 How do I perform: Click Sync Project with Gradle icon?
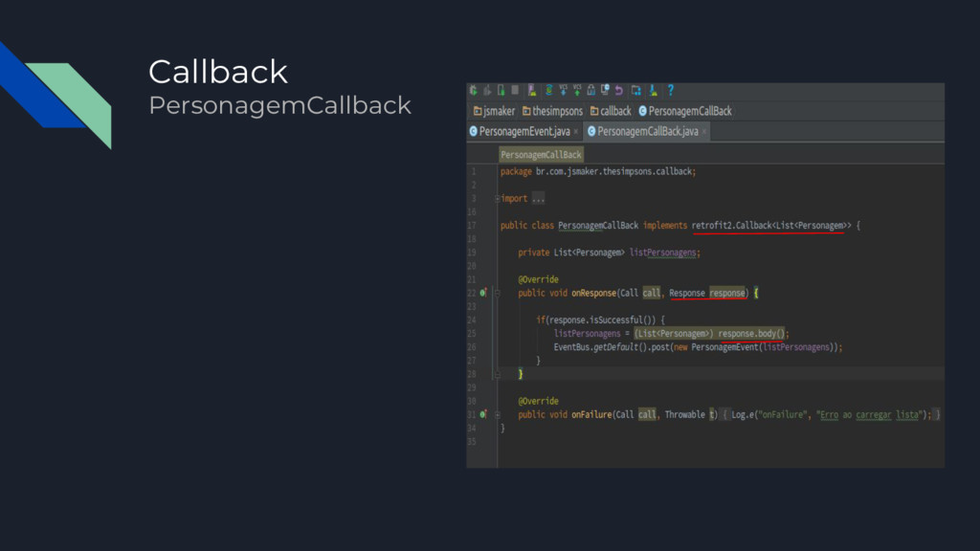click(548, 91)
